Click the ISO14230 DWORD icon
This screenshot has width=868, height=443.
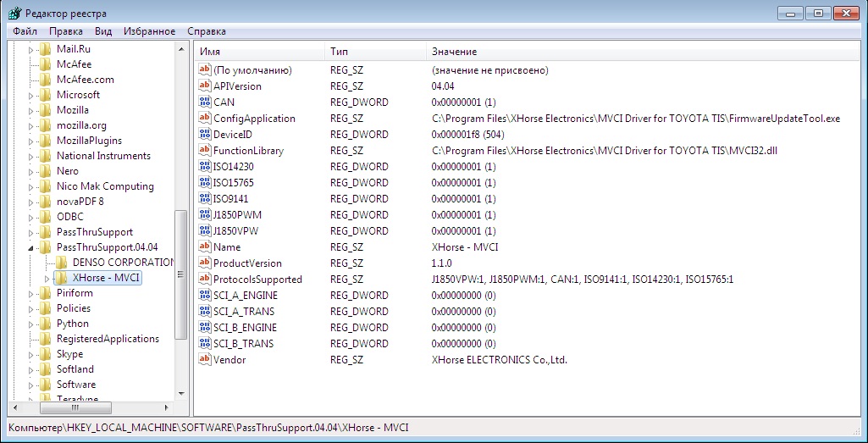coord(205,166)
